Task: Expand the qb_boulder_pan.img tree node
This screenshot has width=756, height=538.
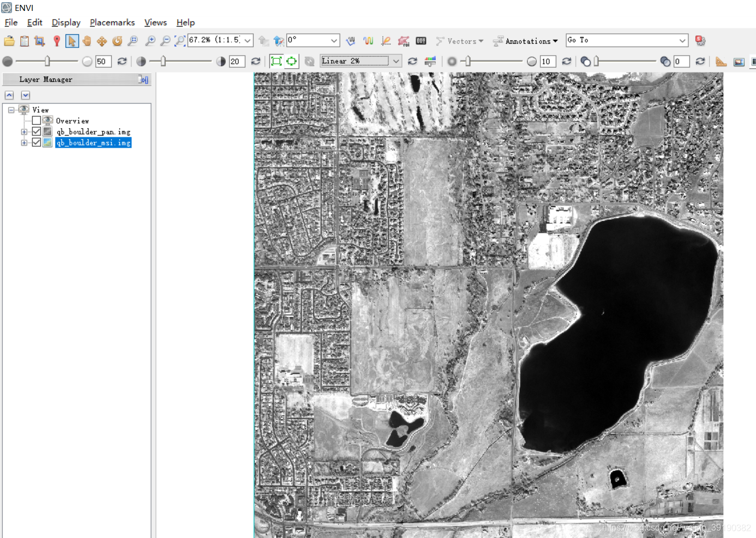Action: (x=24, y=132)
